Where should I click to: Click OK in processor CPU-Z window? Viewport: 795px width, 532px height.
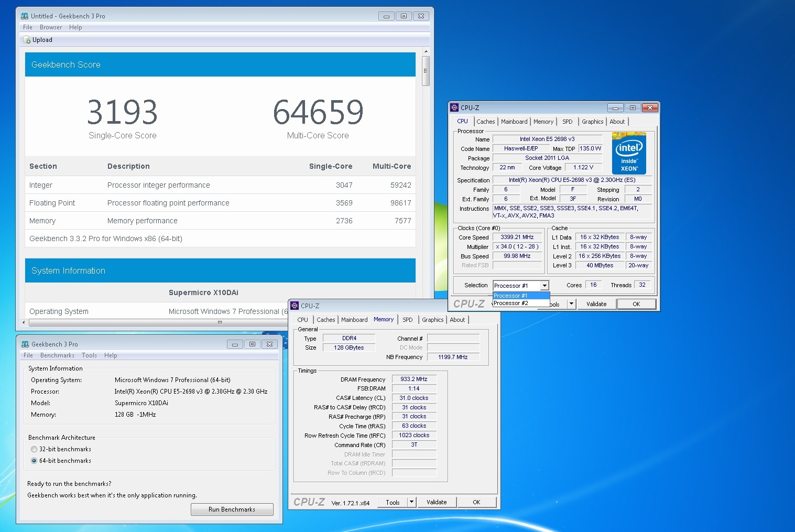pos(636,304)
